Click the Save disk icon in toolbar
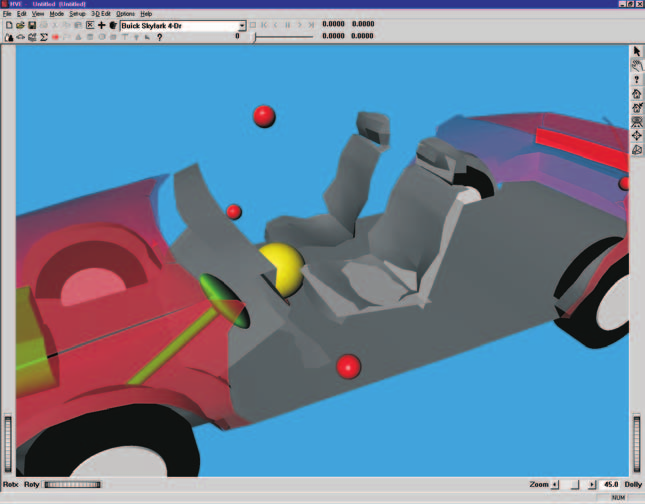 point(32,26)
